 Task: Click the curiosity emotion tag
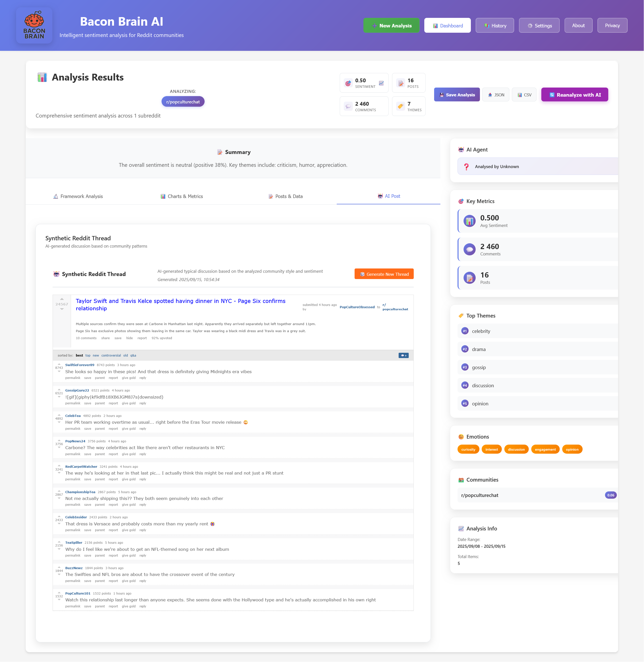click(x=468, y=449)
